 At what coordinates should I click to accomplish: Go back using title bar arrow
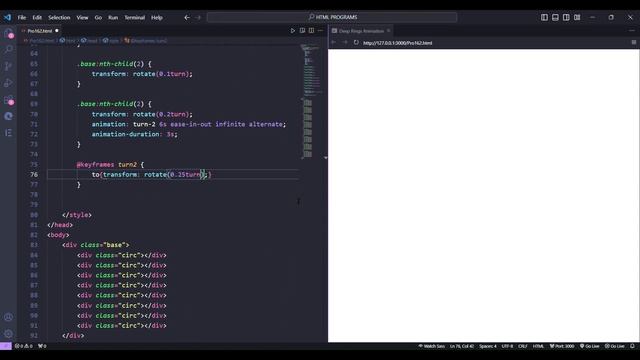click(x=187, y=18)
